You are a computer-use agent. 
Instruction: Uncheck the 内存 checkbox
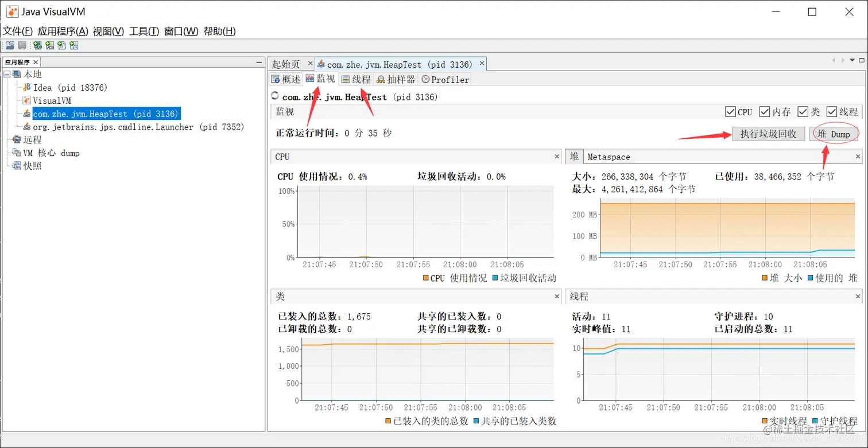(765, 112)
